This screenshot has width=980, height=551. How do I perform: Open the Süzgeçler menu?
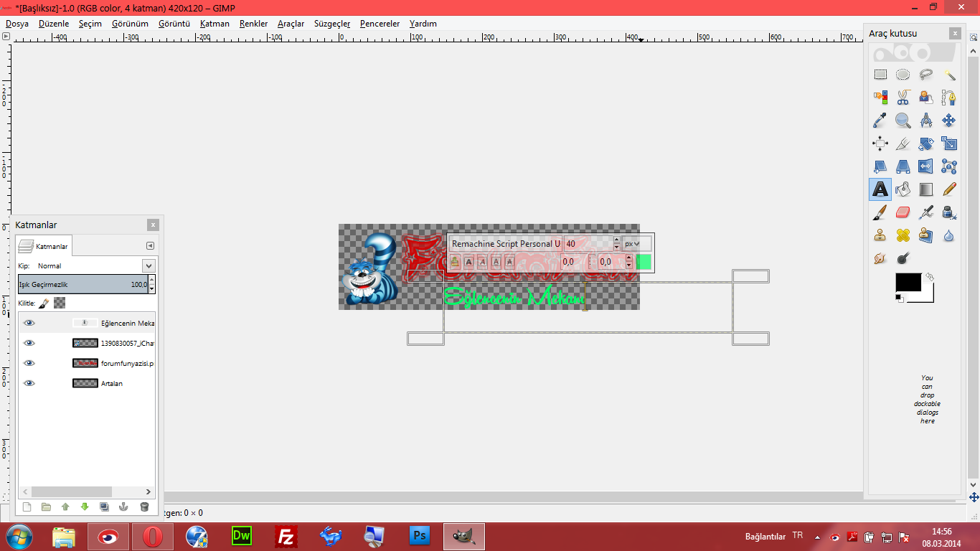332,24
